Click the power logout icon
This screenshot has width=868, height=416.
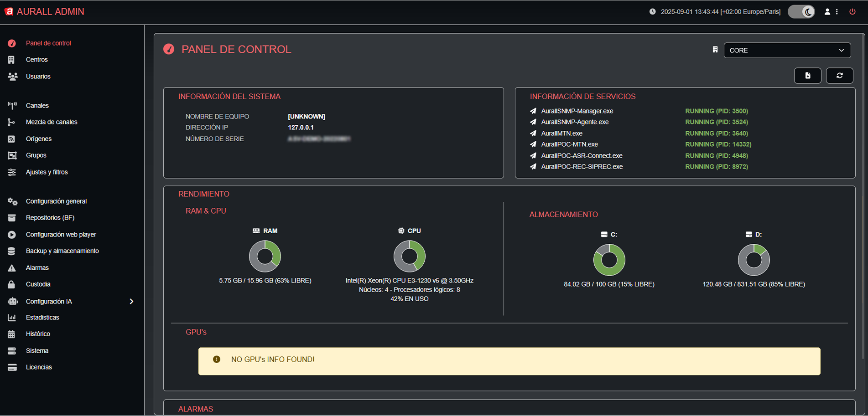[x=852, y=12]
